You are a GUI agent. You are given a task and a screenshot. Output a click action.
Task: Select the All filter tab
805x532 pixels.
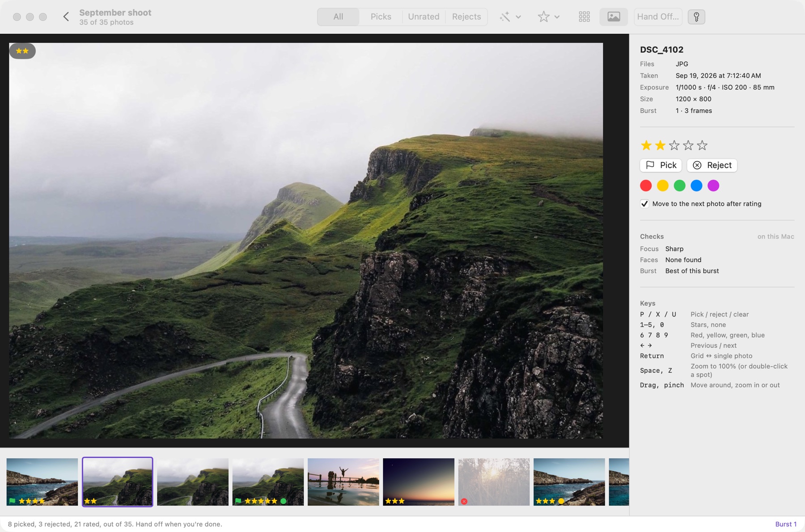[x=338, y=17]
